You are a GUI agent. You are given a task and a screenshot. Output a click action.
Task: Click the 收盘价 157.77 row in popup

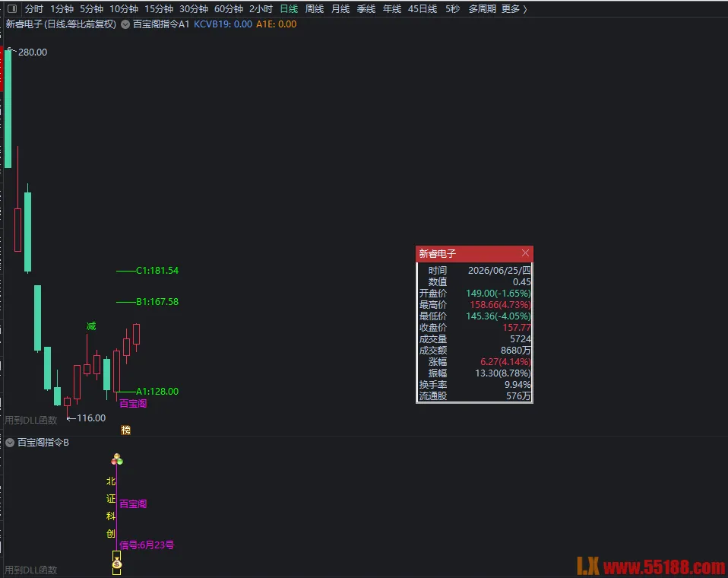click(x=474, y=328)
